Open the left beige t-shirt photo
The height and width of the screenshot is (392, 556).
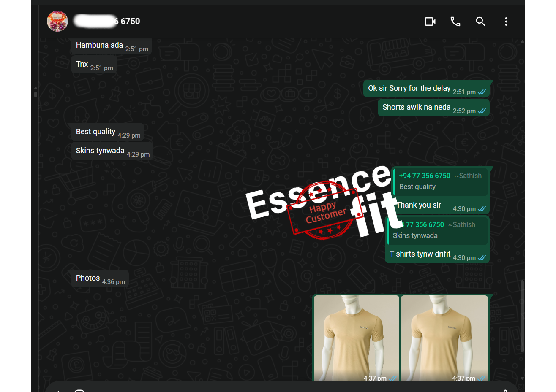tap(357, 338)
